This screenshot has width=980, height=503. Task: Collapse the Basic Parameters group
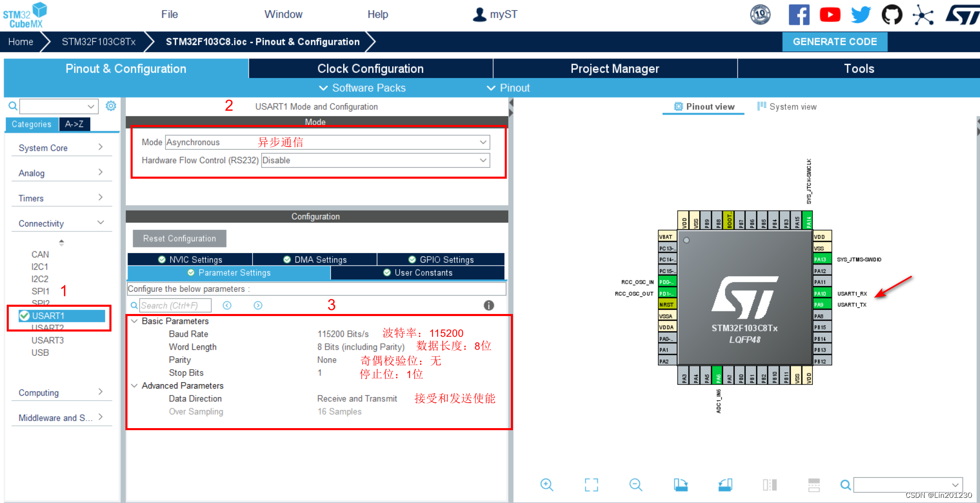[x=134, y=321]
